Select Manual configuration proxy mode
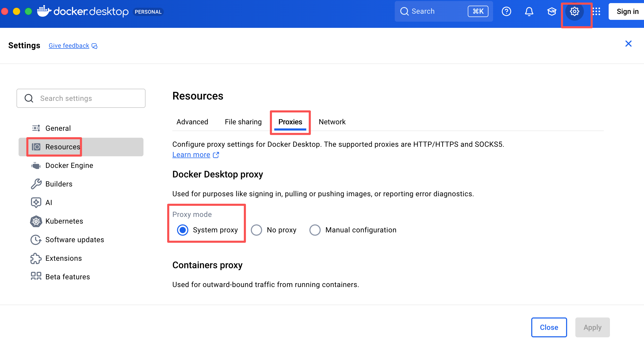This screenshot has width=644, height=343. [x=315, y=230]
